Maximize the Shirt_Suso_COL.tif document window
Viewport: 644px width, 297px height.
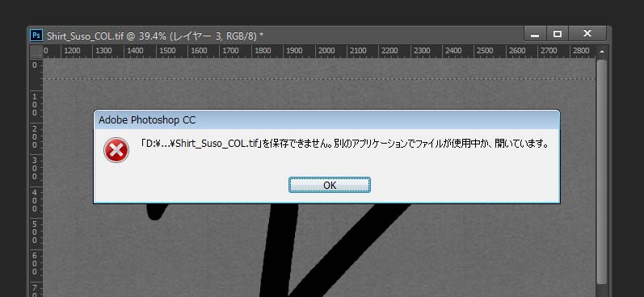pos(558,34)
